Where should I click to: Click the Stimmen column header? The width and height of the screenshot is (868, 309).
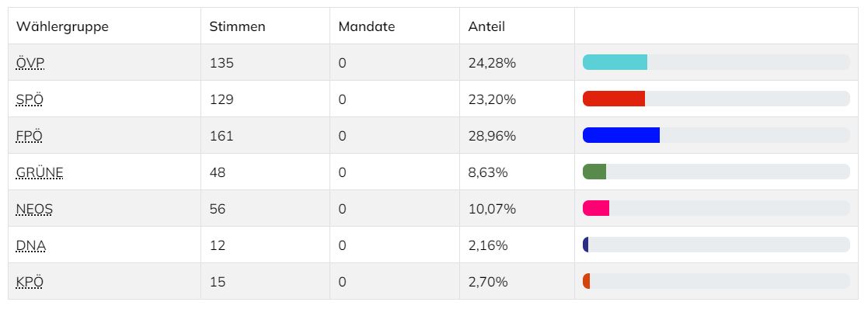(x=238, y=26)
